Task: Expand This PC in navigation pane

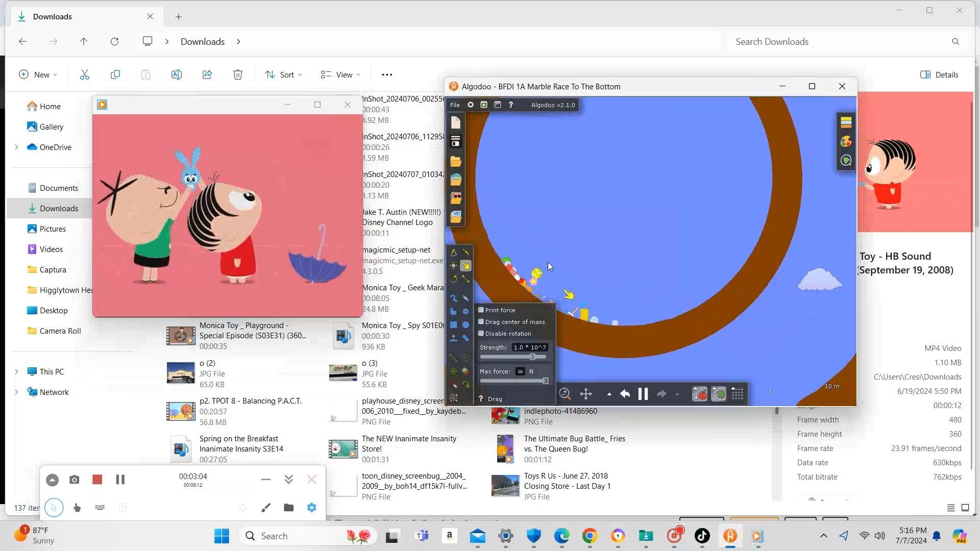Action: [x=16, y=372]
